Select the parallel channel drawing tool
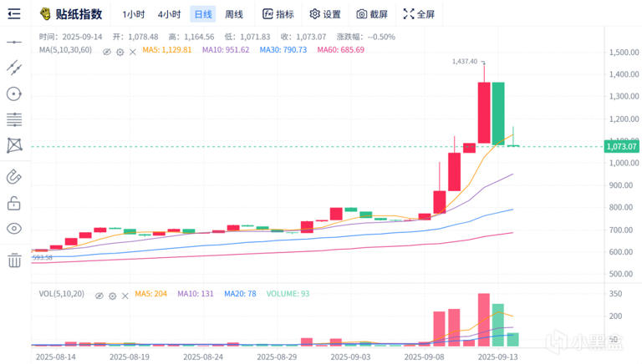 point(14,68)
